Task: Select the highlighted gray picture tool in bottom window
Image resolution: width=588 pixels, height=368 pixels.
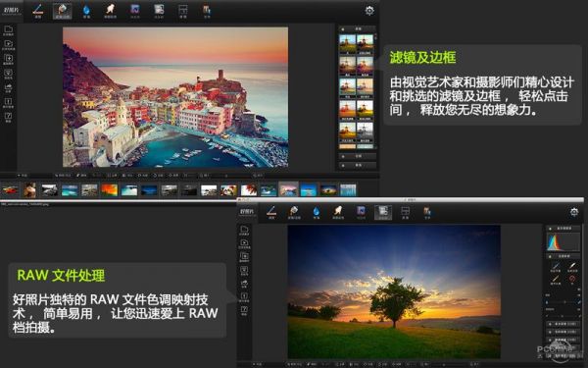Action: (383, 213)
